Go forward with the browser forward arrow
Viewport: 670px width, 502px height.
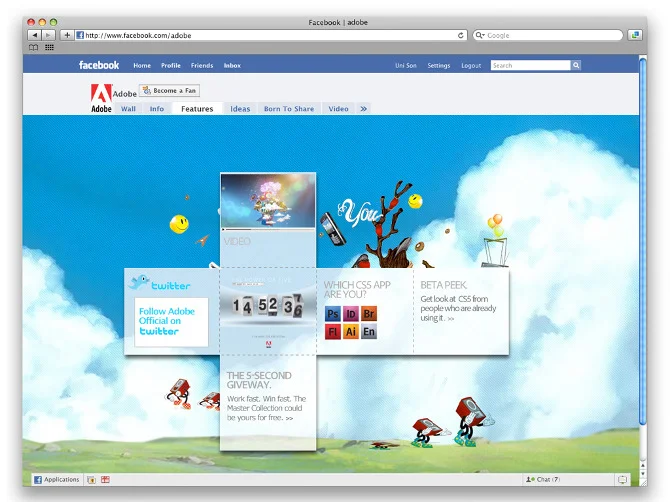48,35
